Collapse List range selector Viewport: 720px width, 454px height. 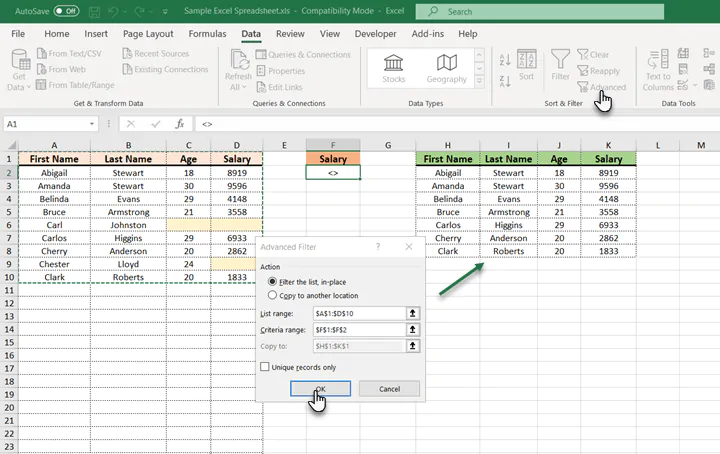412,314
